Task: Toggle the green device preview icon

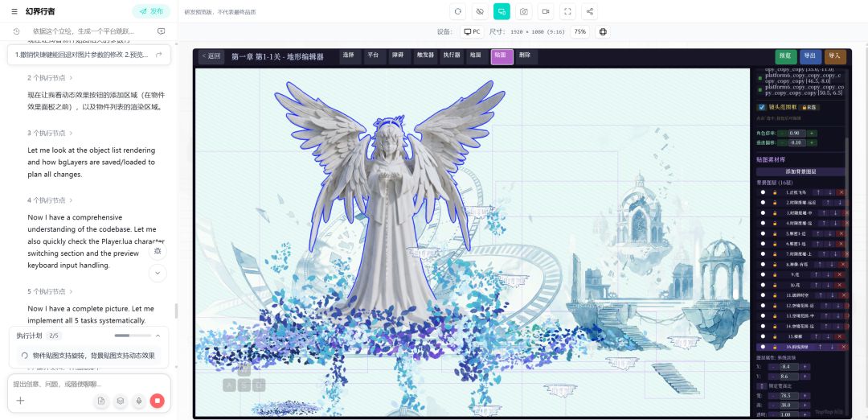Action: pos(502,11)
